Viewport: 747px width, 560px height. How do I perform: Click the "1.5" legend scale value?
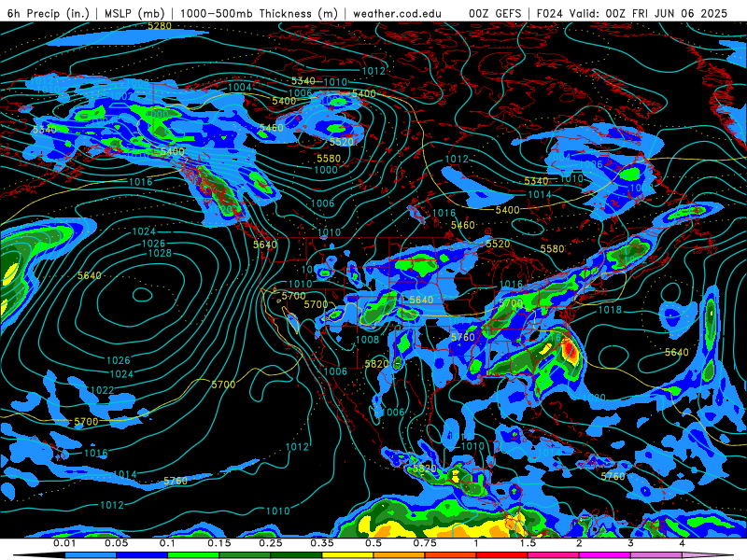click(528, 543)
